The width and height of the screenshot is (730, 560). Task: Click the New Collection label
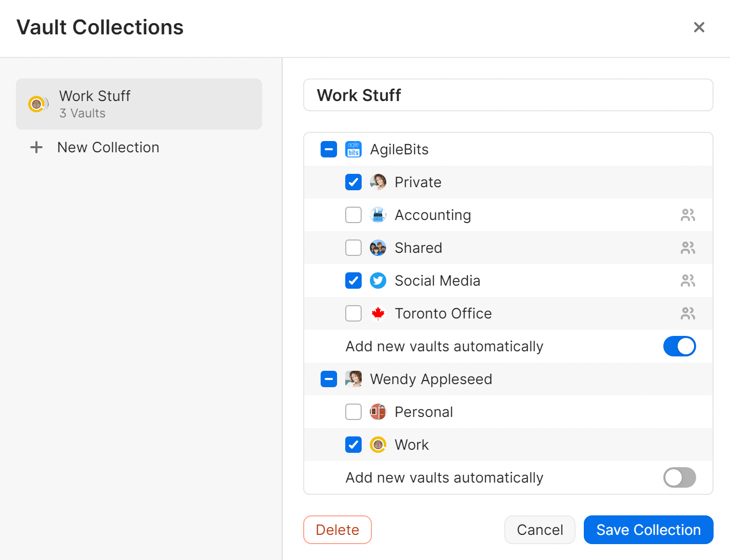[108, 148]
